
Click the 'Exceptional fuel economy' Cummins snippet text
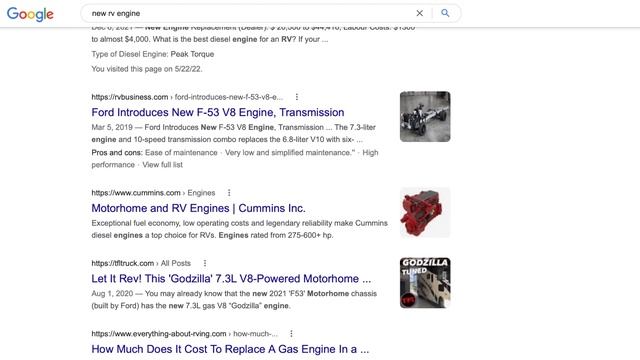tap(240, 229)
